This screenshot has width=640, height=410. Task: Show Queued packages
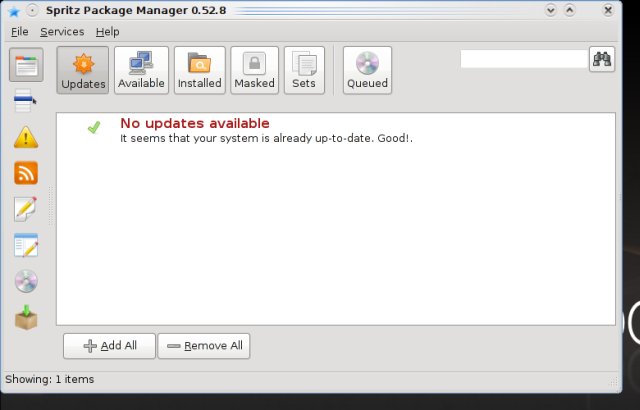367,70
